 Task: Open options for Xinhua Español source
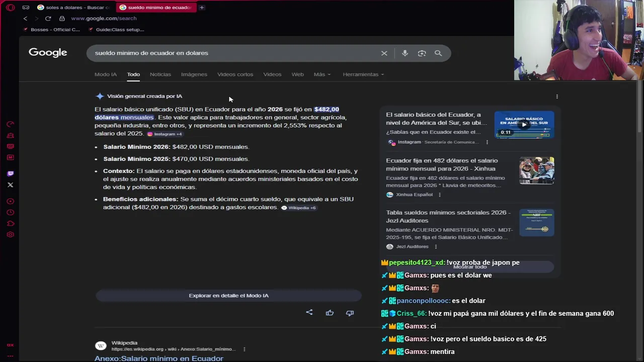click(x=439, y=195)
